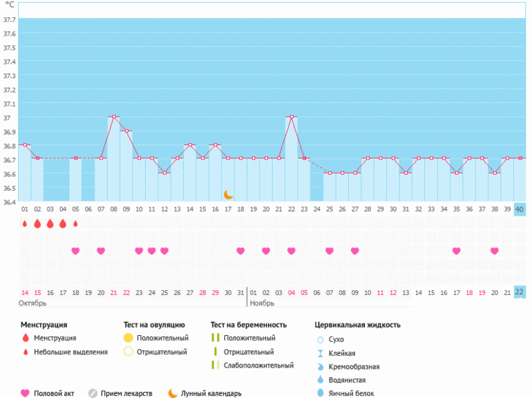Image resolution: width=532 pixels, height=398 pixels.
Task: Click the small discharge drop on October 18
Action: [75, 224]
